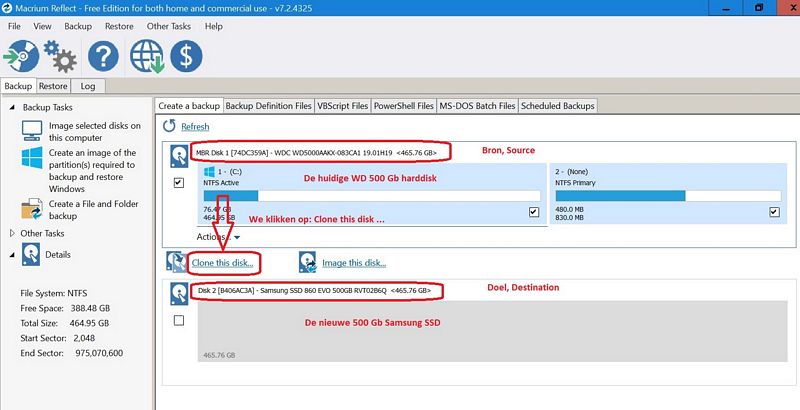
Task: Click the partition C usage bar
Action: click(371, 196)
